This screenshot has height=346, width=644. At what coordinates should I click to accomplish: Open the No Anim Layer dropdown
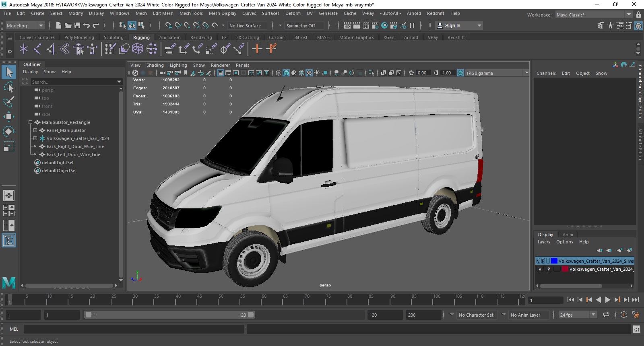tap(529, 315)
